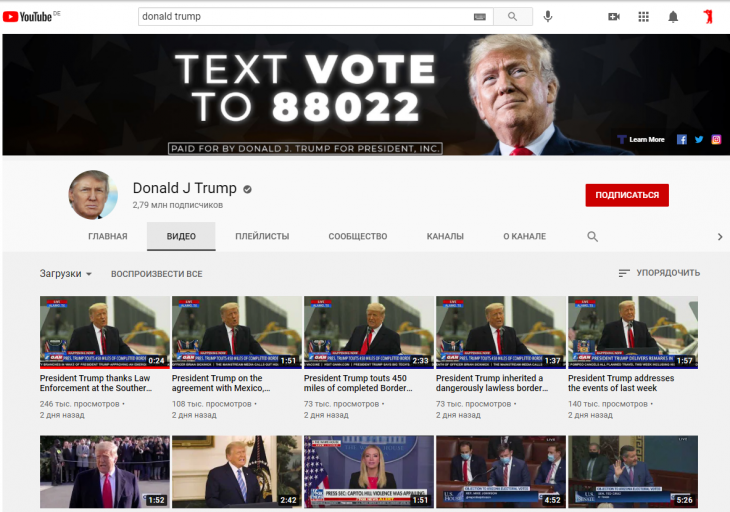Image resolution: width=730 pixels, height=512 pixels.
Task: Click the Learn More banner link
Action: pyautogui.click(x=641, y=139)
